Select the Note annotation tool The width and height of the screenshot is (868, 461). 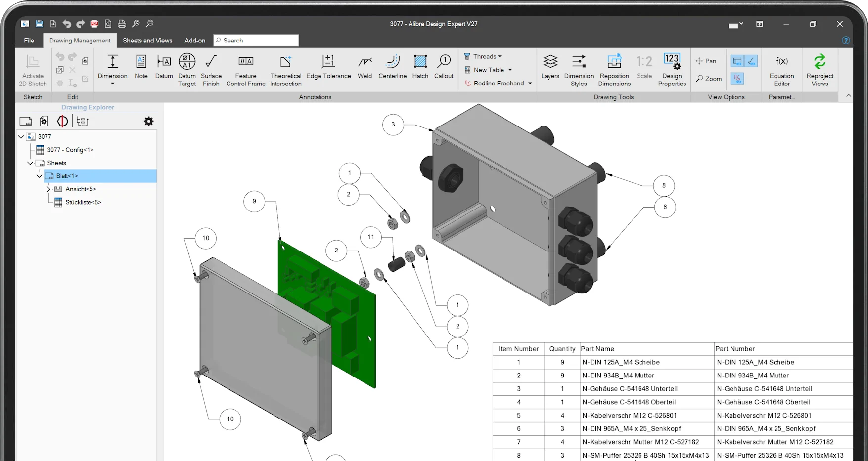pyautogui.click(x=141, y=67)
